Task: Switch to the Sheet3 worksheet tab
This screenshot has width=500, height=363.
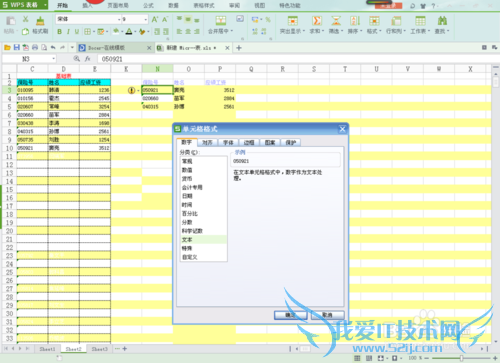Action: tap(99, 349)
